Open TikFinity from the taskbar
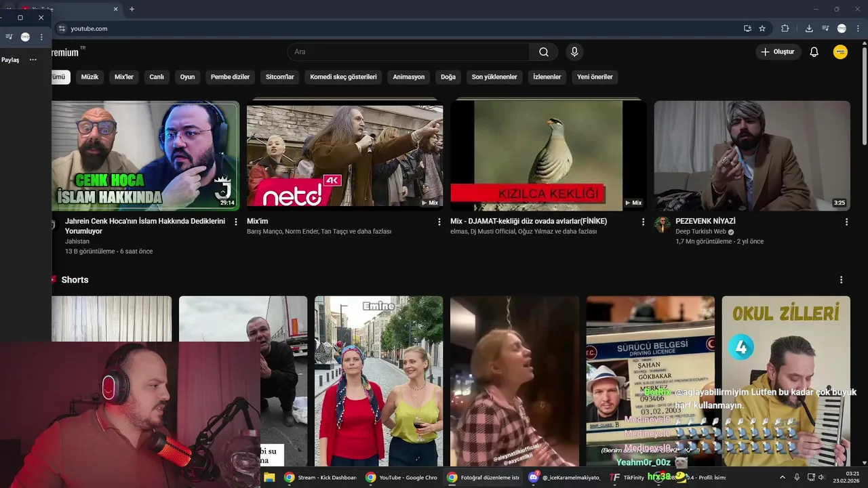The height and width of the screenshot is (488, 868). [x=627, y=477]
